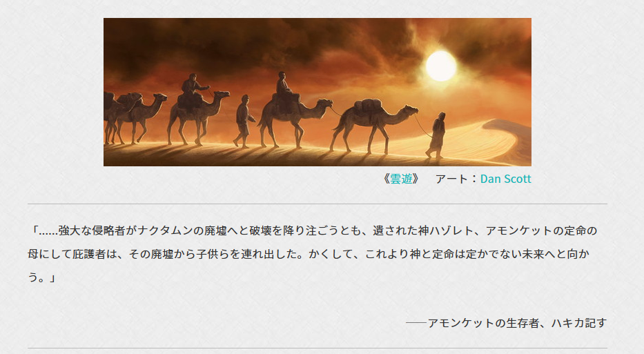
Task: Click the rider on the middle camel
Action: 283,85
